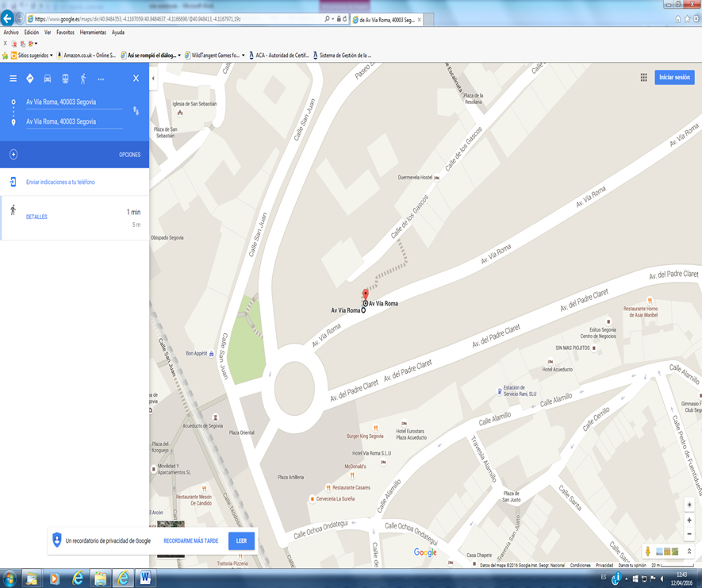Add a destination with the plus icon
This screenshot has height=588, width=702.
[x=13, y=155]
